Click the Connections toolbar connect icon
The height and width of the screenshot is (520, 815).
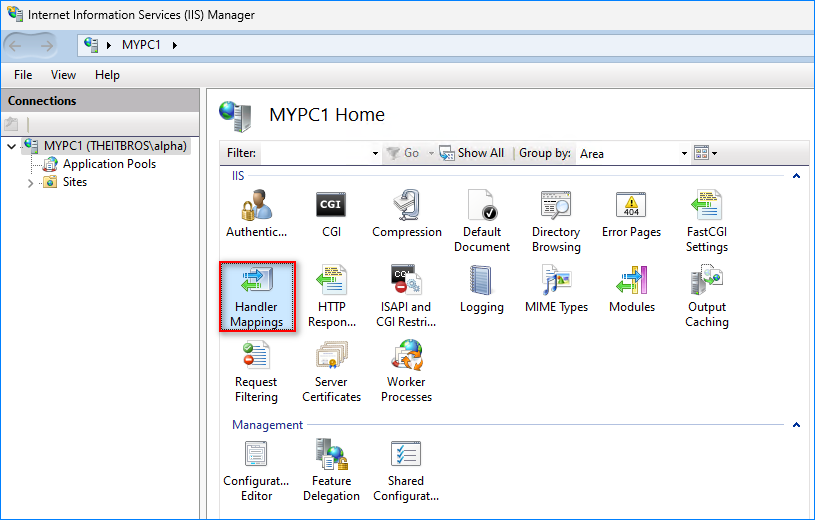click(x=11, y=124)
